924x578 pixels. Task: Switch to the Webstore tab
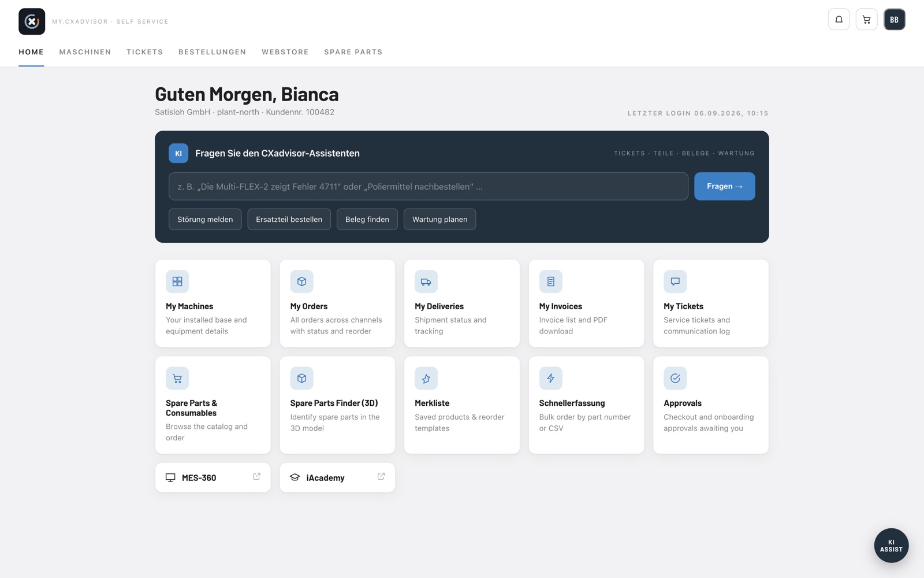click(285, 52)
